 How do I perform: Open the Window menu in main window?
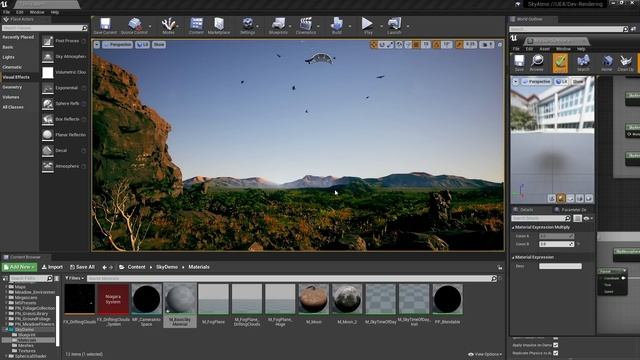[x=37, y=12]
